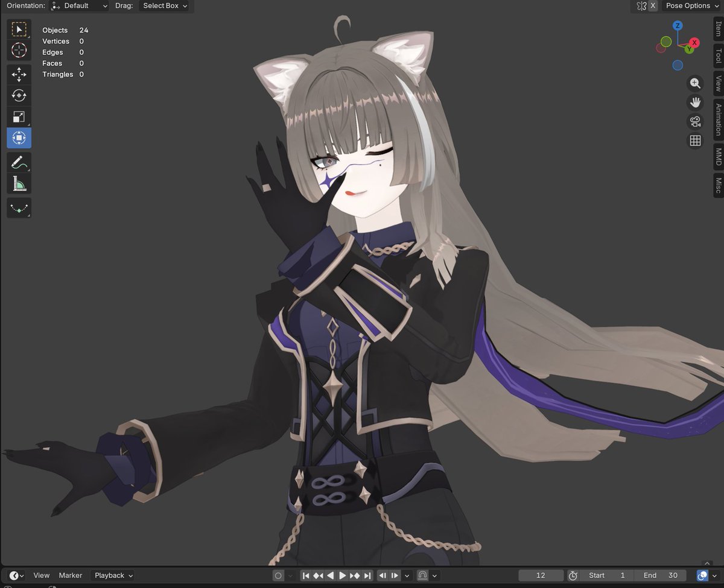Select the Move tool

19,75
